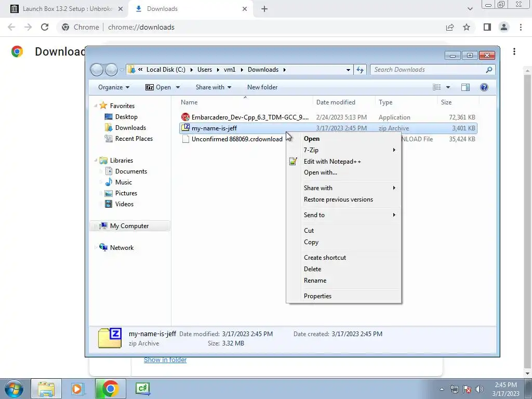Click the Pictures library icon
Screen dimensions: 532x399
[x=109, y=193]
